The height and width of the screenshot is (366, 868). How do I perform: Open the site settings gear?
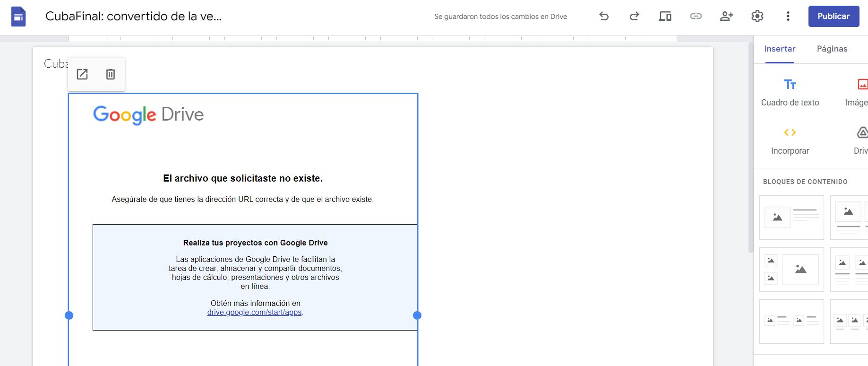[757, 16]
